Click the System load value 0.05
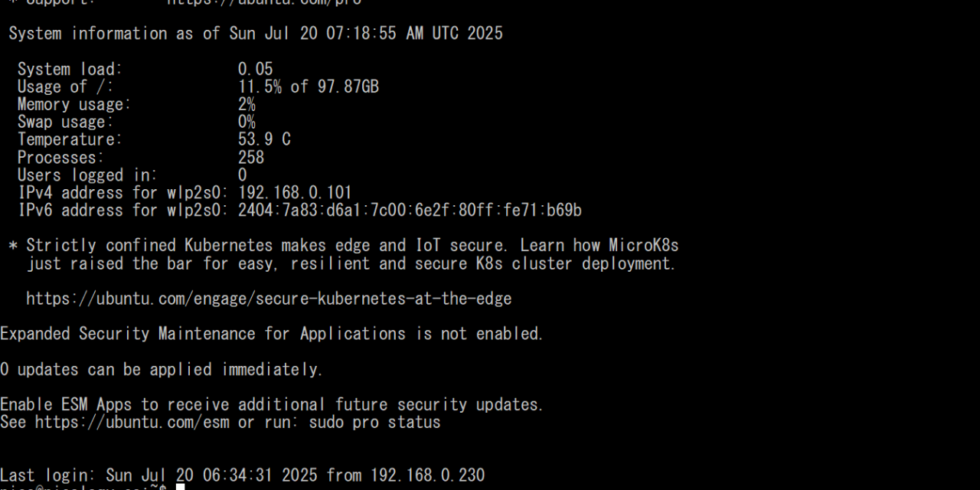Screen dimensions: 980x490 click(255, 70)
